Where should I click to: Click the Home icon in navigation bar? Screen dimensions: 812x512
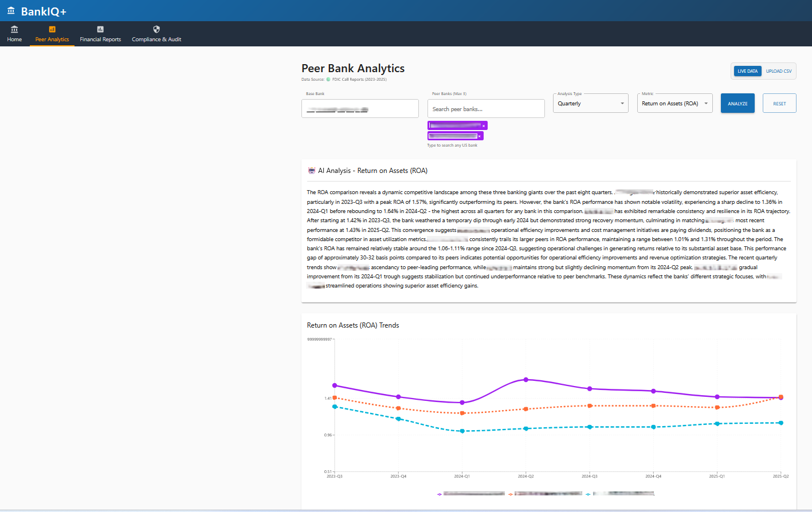(x=14, y=29)
